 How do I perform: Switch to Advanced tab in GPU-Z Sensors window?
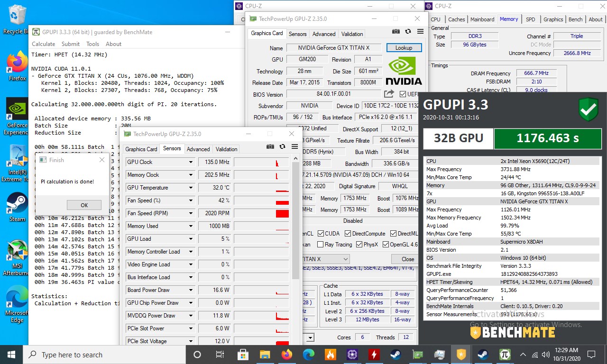198,149
